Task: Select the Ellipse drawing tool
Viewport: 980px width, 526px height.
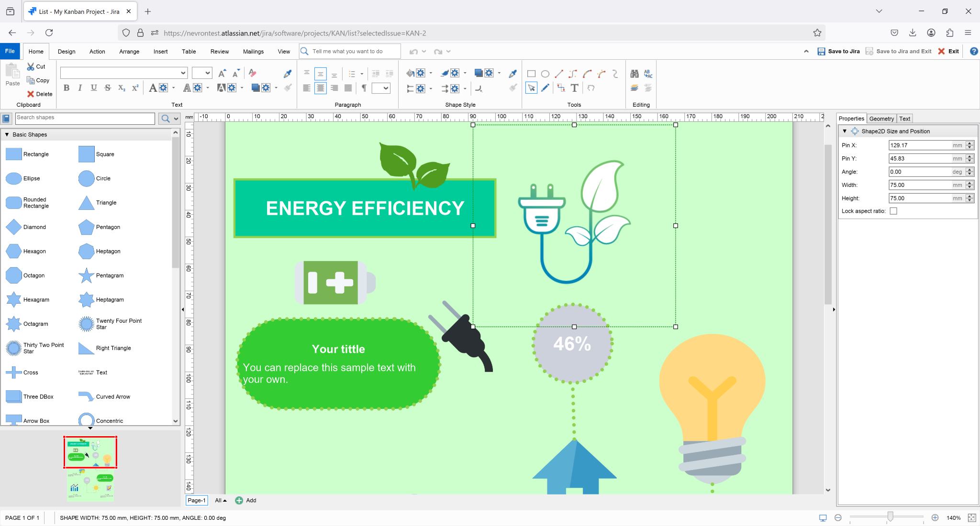Action: coord(545,74)
